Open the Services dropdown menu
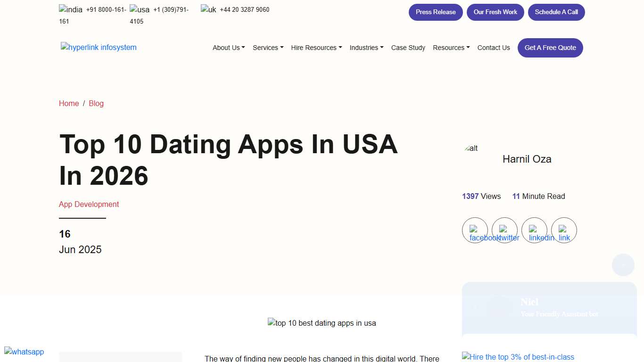 [x=268, y=48]
